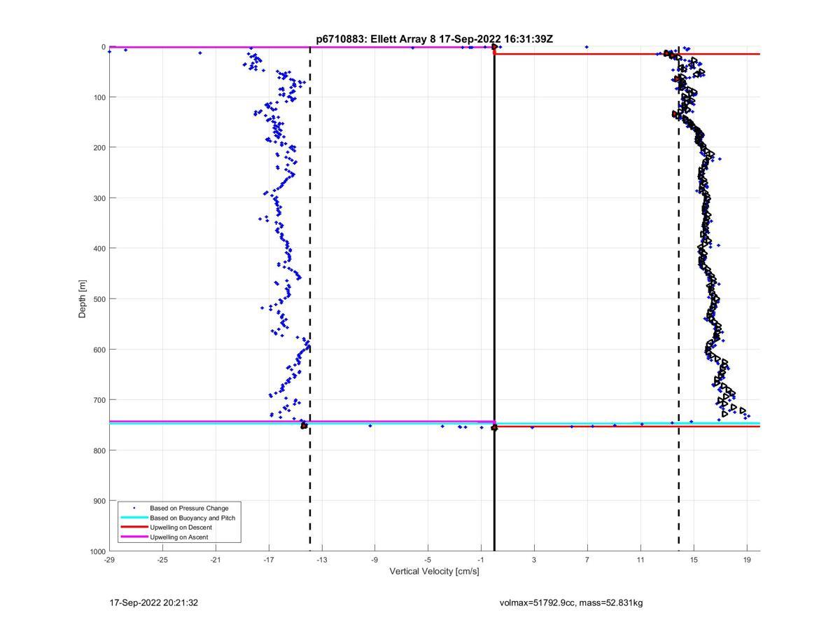Click the x-axis tick label '-13'
This screenshot has width=840, height=620.
click(x=322, y=560)
